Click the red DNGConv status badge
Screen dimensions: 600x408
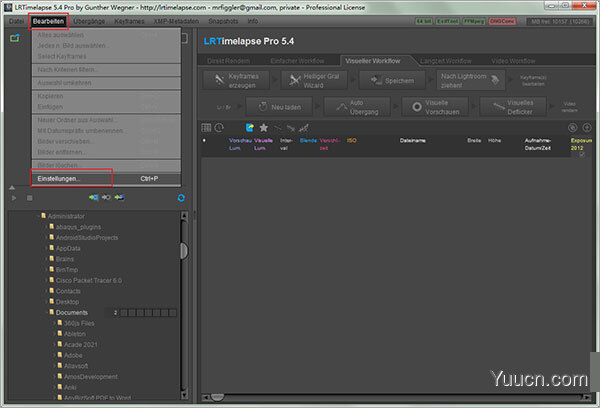502,21
